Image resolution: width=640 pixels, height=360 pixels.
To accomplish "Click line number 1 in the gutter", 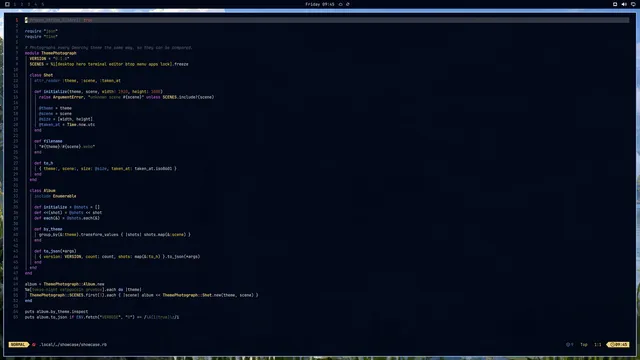I will point(17,20).
